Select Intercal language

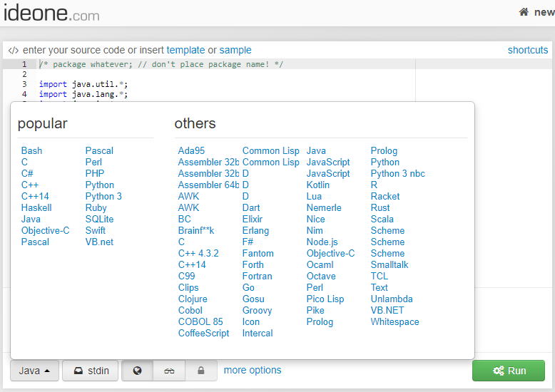258,334
